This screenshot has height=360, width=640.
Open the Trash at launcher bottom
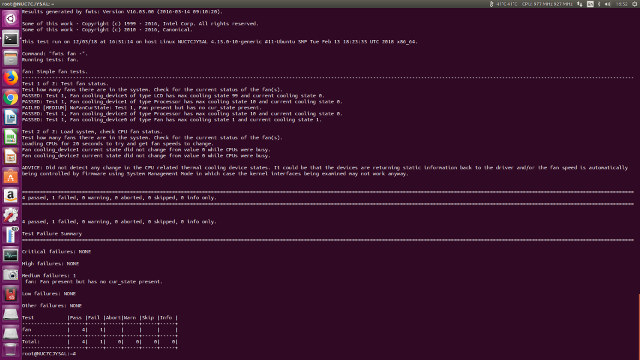click(11, 350)
